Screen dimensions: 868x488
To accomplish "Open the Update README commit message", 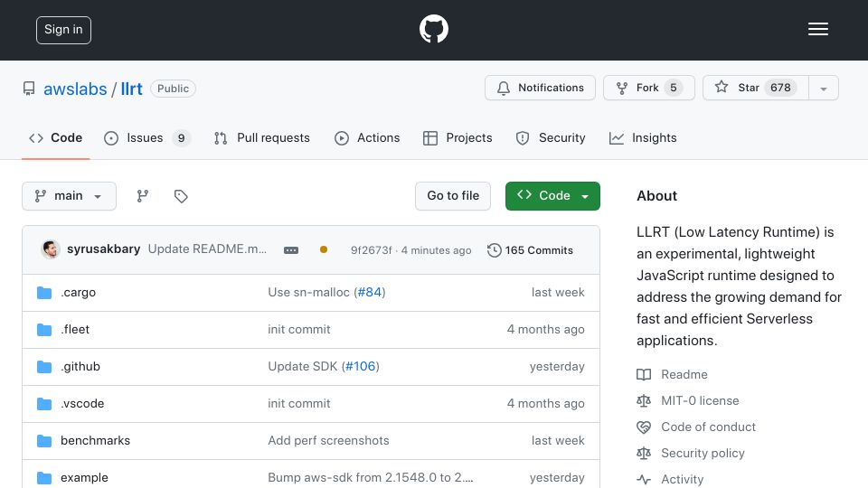I will [x=207, y=249].
